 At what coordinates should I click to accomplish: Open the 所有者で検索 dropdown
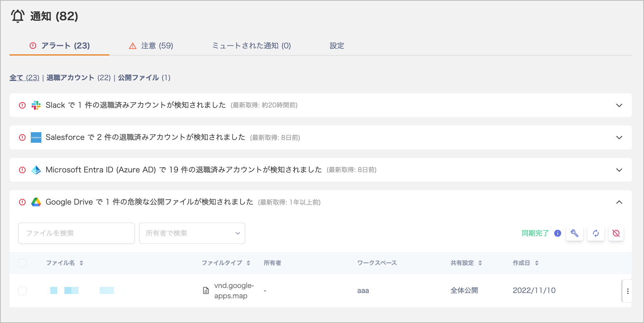pos(192,233)
